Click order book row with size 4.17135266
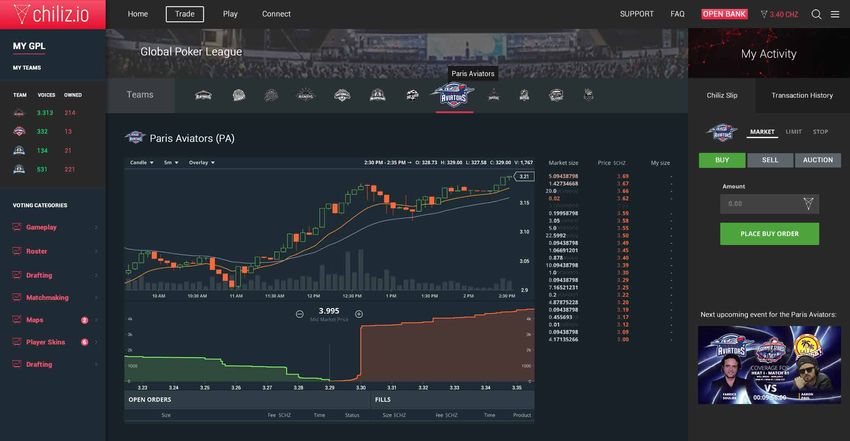 609,339
